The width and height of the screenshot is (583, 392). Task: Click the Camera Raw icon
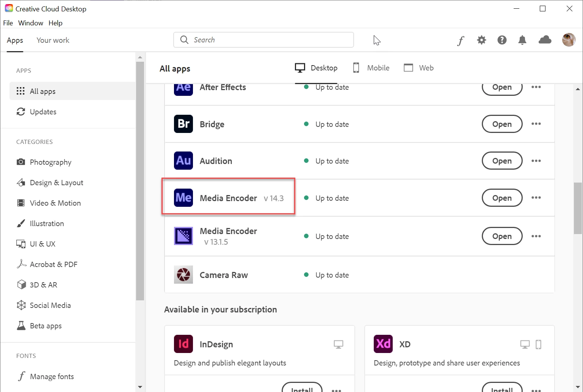[x=183, y=275]
